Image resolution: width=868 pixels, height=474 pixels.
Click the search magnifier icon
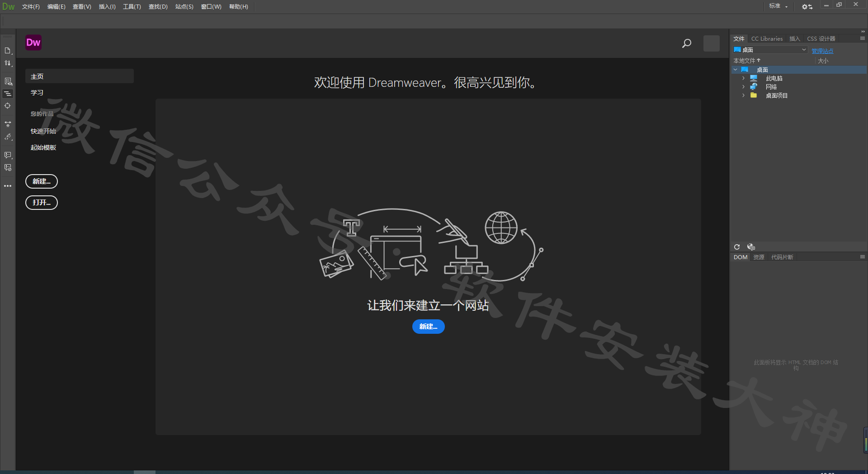coord(687,43)
